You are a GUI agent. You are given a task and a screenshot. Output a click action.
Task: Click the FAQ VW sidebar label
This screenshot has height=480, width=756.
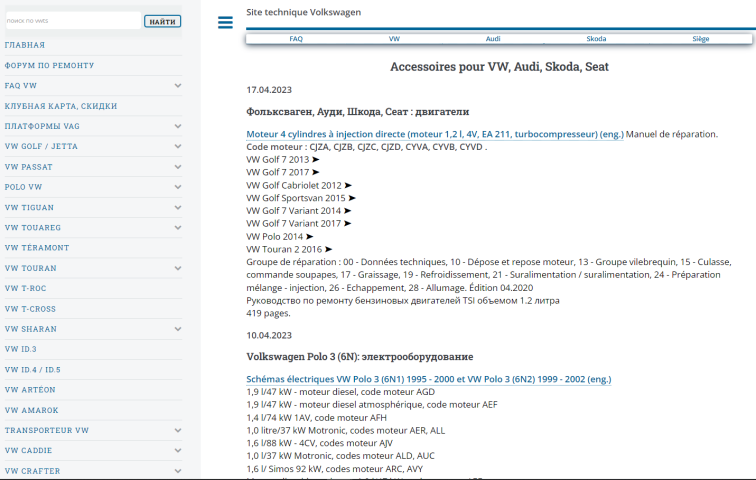[x=21, y=85]
